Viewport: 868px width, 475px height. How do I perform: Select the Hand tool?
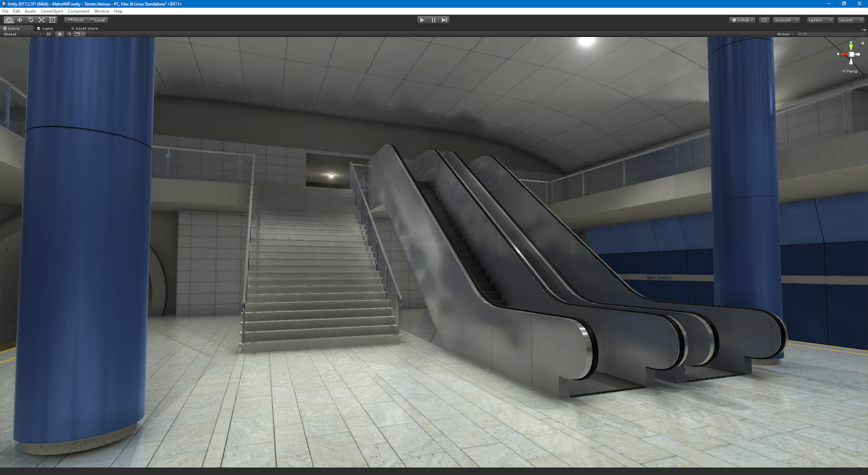point(9,20)
